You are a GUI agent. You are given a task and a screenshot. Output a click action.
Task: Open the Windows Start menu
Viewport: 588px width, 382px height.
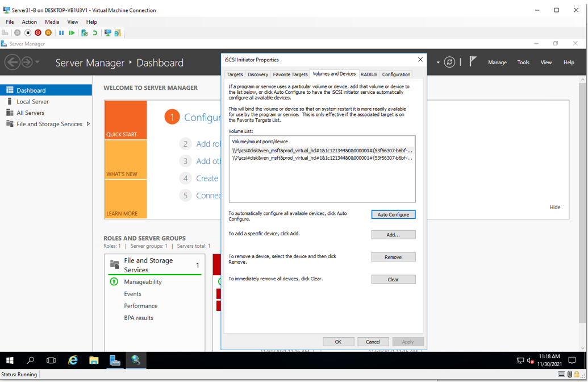coord(10,360)
